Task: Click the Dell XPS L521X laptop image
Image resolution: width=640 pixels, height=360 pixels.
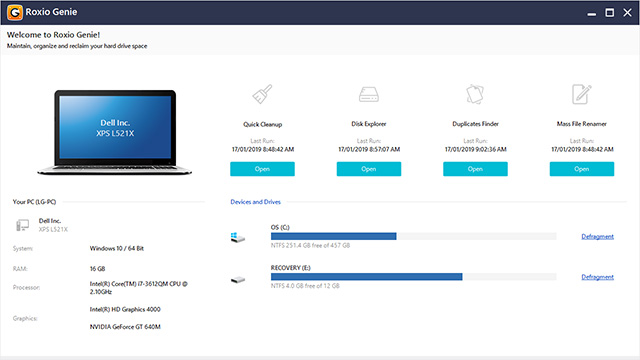Action: click(x=115, y=132)
